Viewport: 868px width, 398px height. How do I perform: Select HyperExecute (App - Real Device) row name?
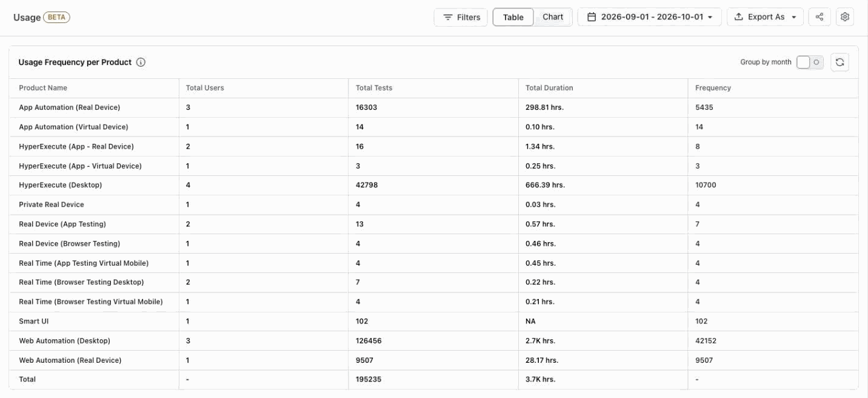(76, 146)
